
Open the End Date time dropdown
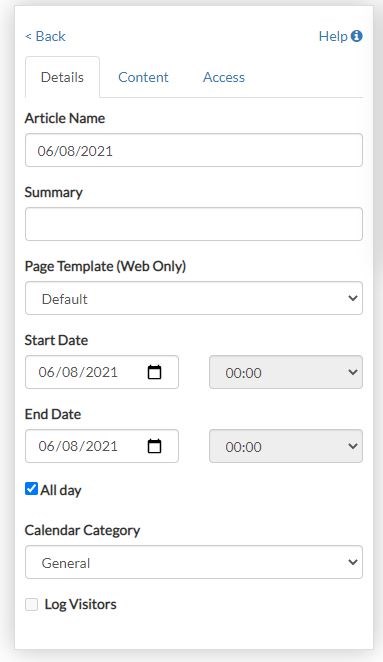pos(286,446)
